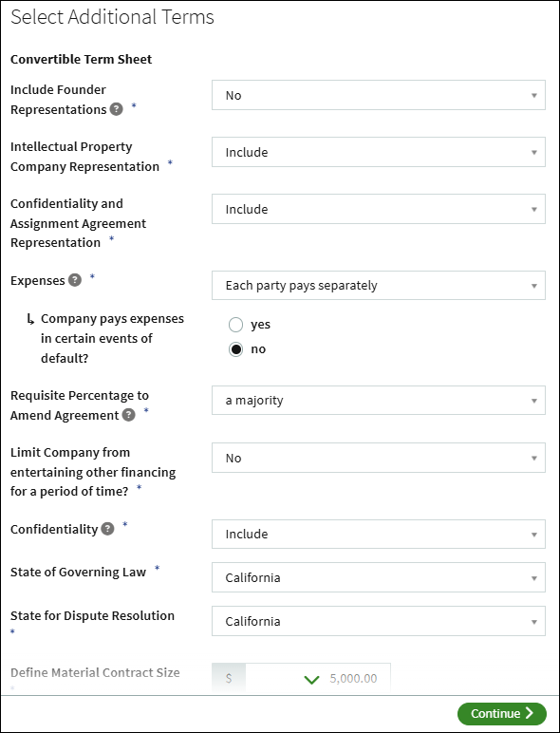
Task: Open help for Requisite Percentage to Amend Agreement
Action: point(128,415)
